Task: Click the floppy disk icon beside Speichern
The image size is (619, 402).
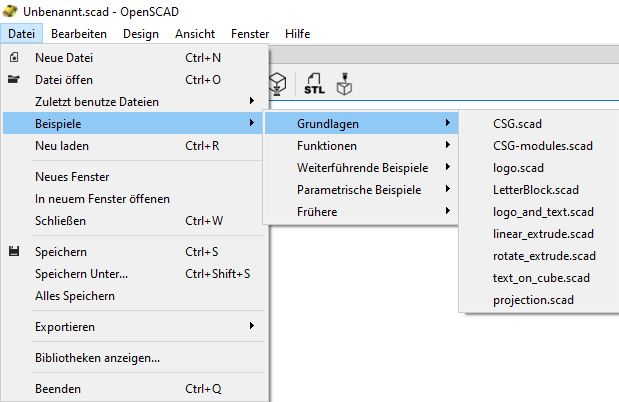Action: (x=14, y=252)
